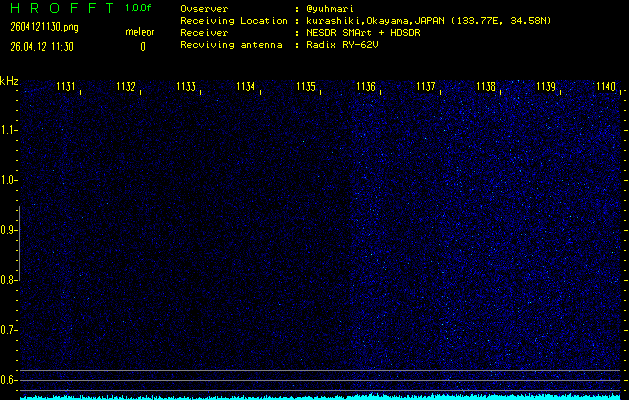Jump to the 1133 time marker
The height and width of the screenshot is (400, 629).
coord(187,87)
